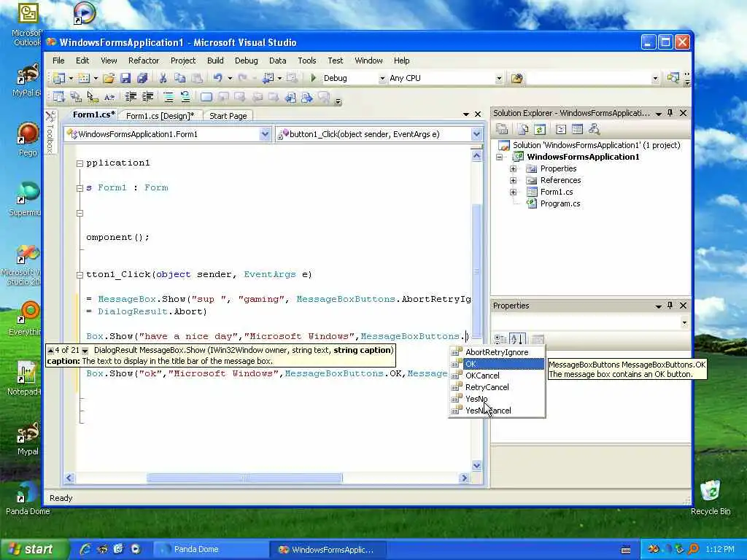
Task: Select OKCancel in the IntelliSense list
Action: tap(497, 376)
